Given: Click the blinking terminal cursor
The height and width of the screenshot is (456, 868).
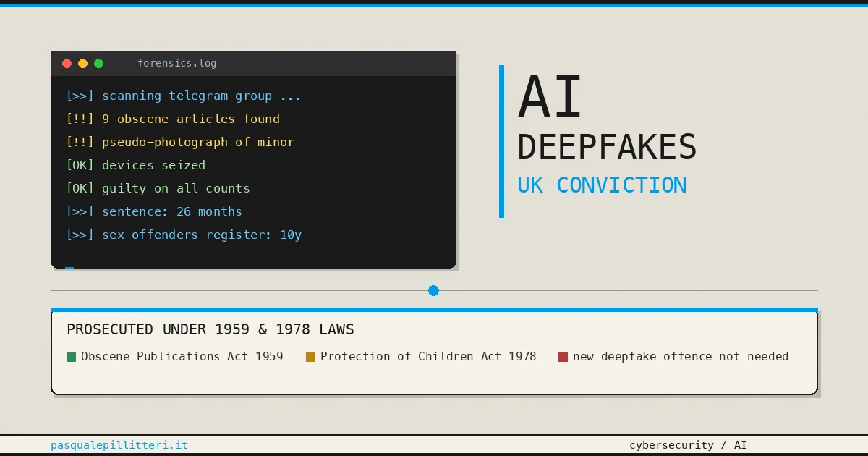Looking at the screenshot, I should 69,267.
